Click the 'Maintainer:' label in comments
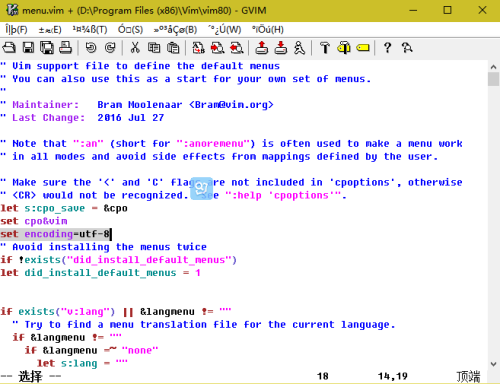Screen dimensions: 500x384 [x=46, y=105]
